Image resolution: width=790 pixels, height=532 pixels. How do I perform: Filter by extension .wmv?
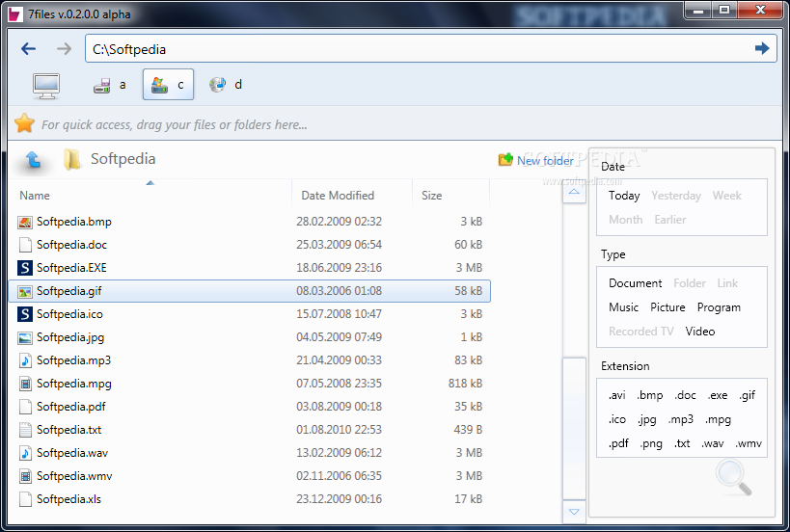coord(749,444)
